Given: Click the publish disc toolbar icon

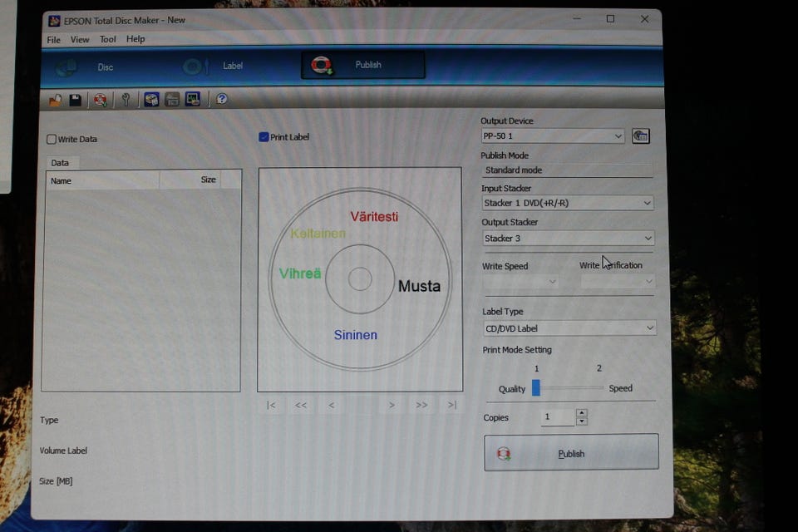Looking at the screenshot, I should [x=100, y=100].
